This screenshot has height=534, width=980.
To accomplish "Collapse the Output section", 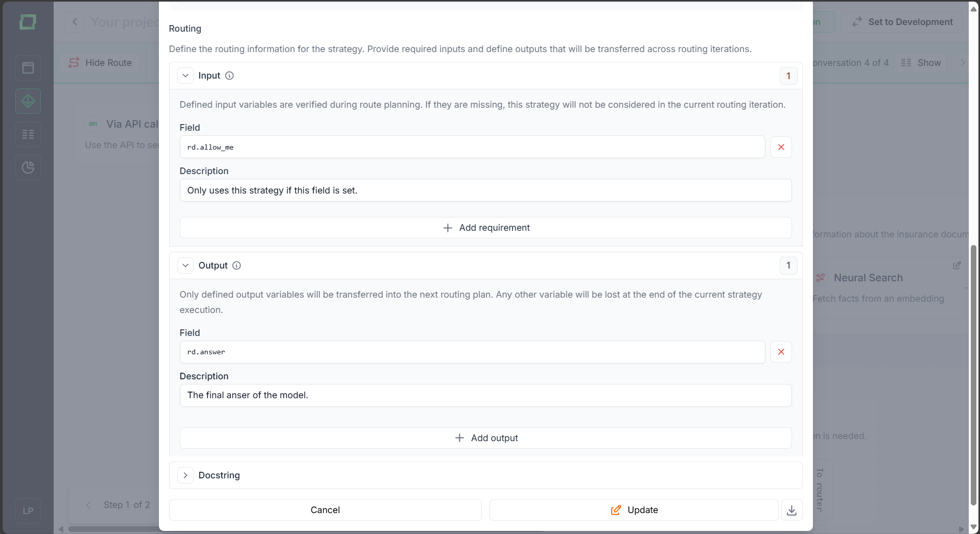I will click(185, 265).
